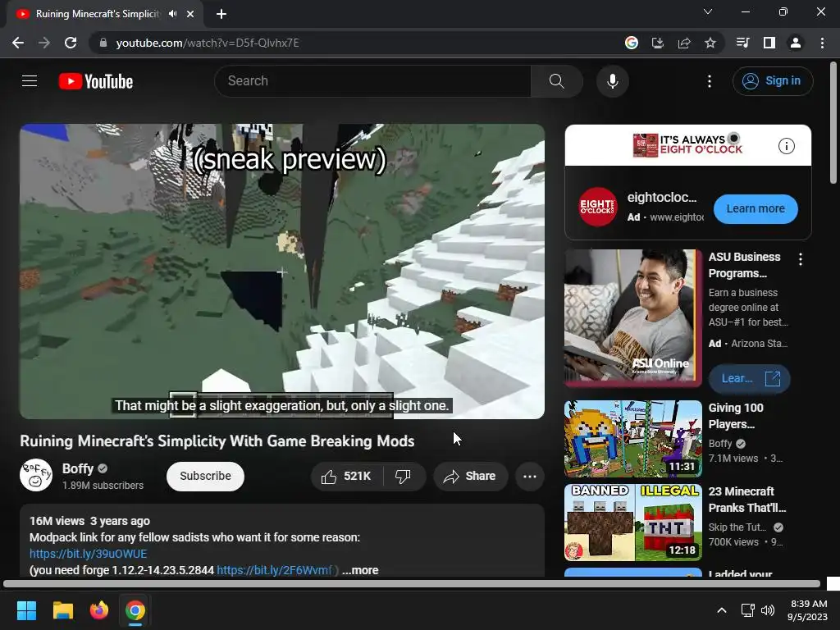
Task: Open 23 Minecraft Pranks video thumbnail
Action: click(x=632, y=523)
